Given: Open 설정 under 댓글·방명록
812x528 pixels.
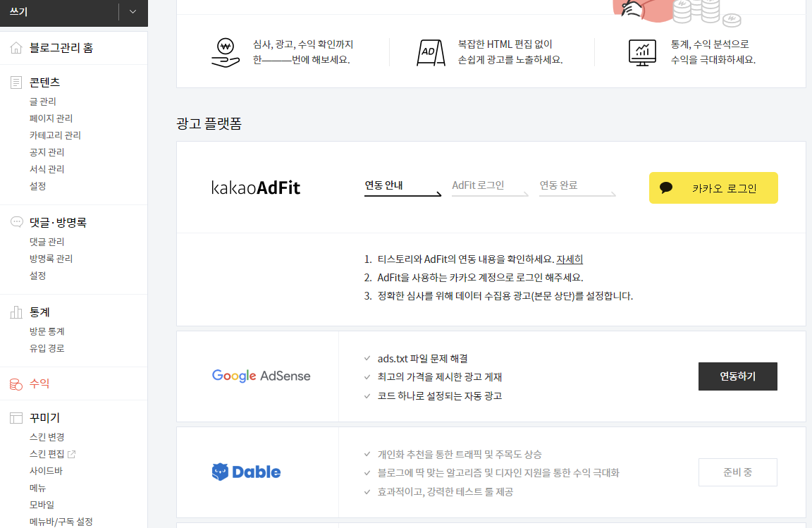Looking at the screenshot, I should click(x=37, y=276).
